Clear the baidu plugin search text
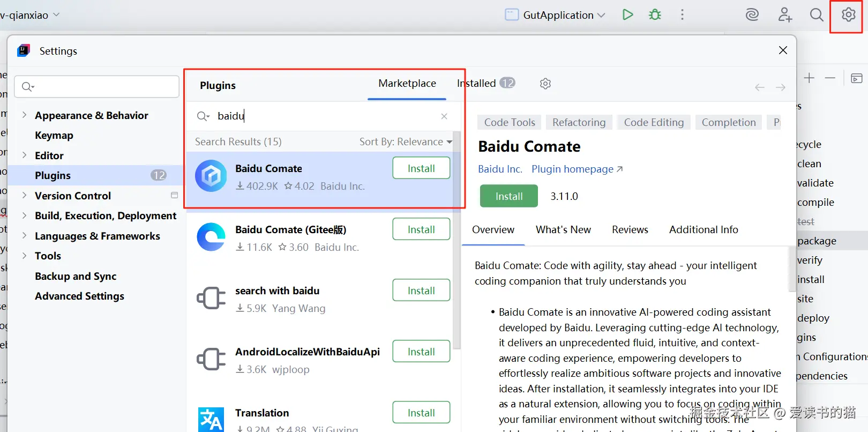The image size is (868, 432). [444, 116]
